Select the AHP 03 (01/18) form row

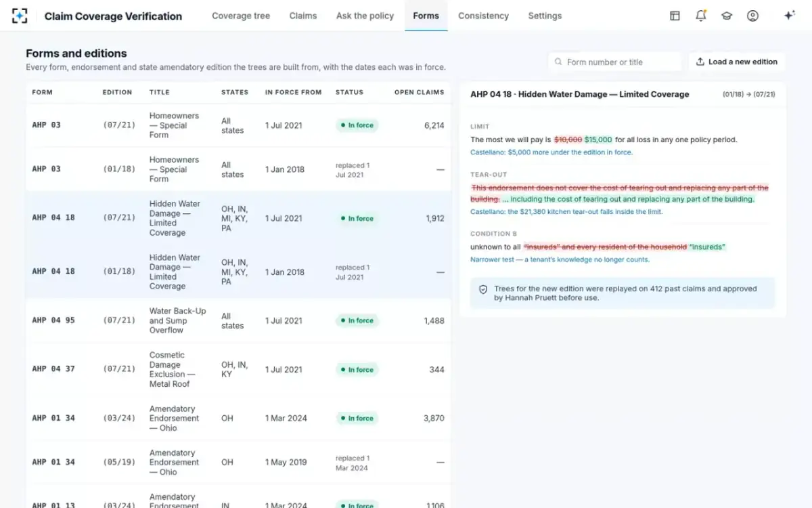[x=238, y=169]
